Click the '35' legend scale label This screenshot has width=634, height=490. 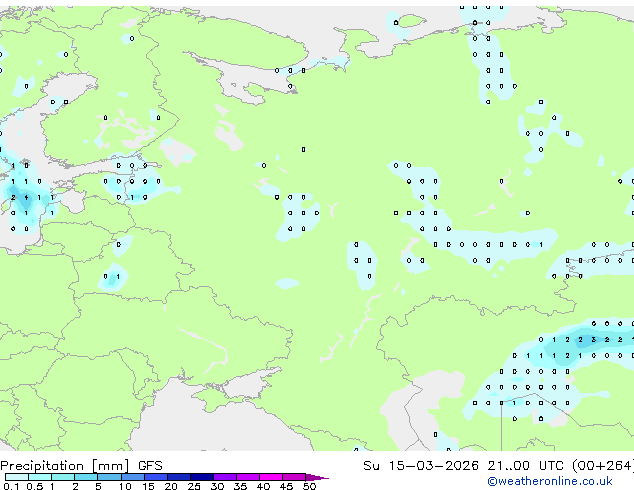coord(240,486)
